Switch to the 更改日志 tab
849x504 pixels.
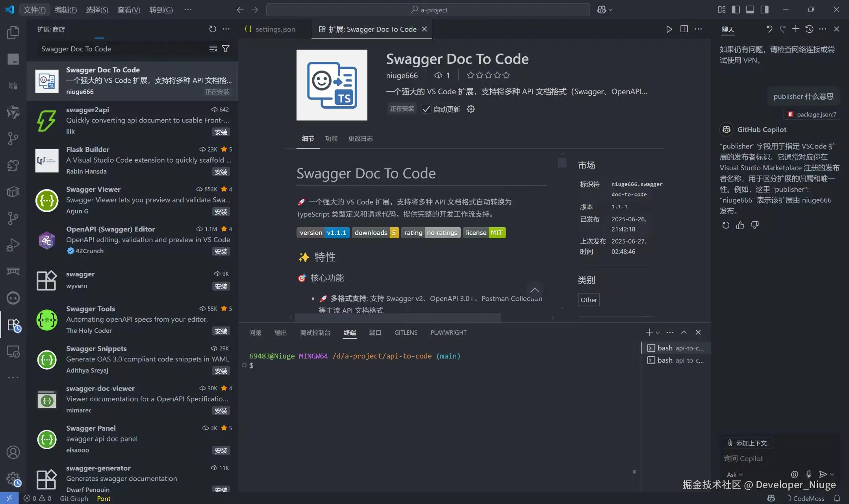pos(360,139)
